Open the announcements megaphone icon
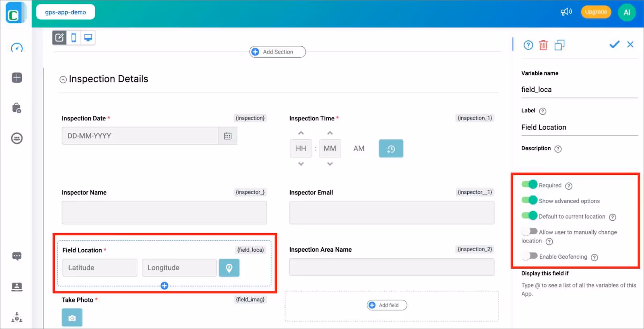 566,12
